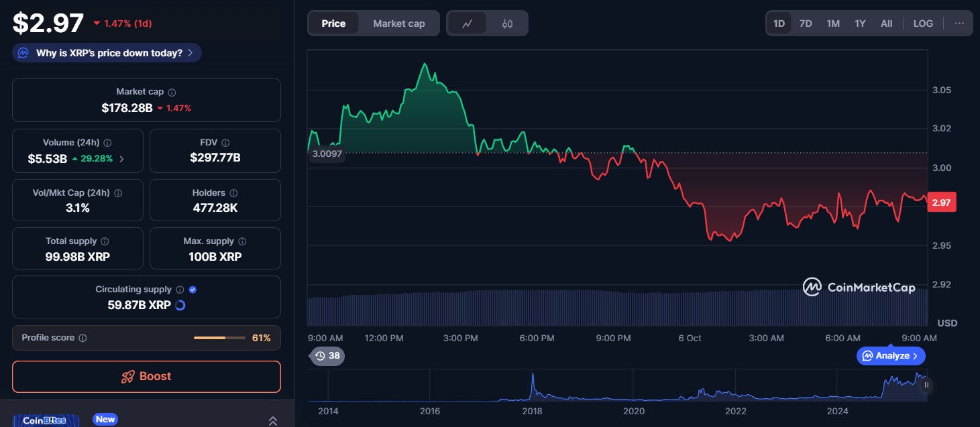Expand the collapsed panel with double chevron
980x427 pixels.
272,421
